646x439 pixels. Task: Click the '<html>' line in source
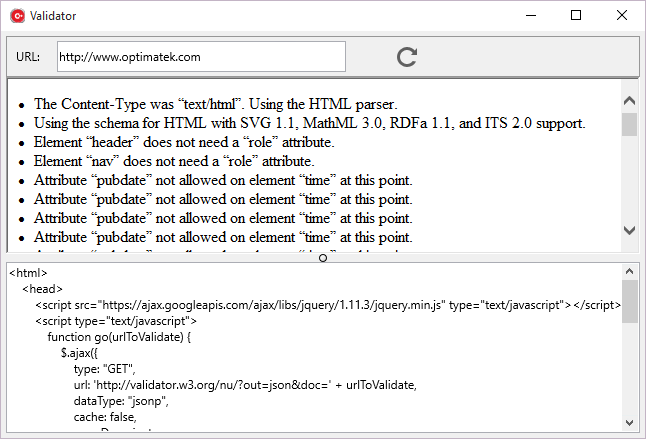28,273
